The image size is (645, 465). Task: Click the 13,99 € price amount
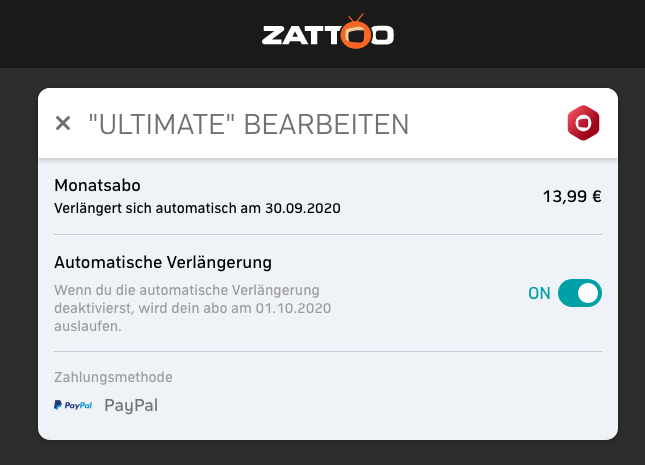click(572, 196)
